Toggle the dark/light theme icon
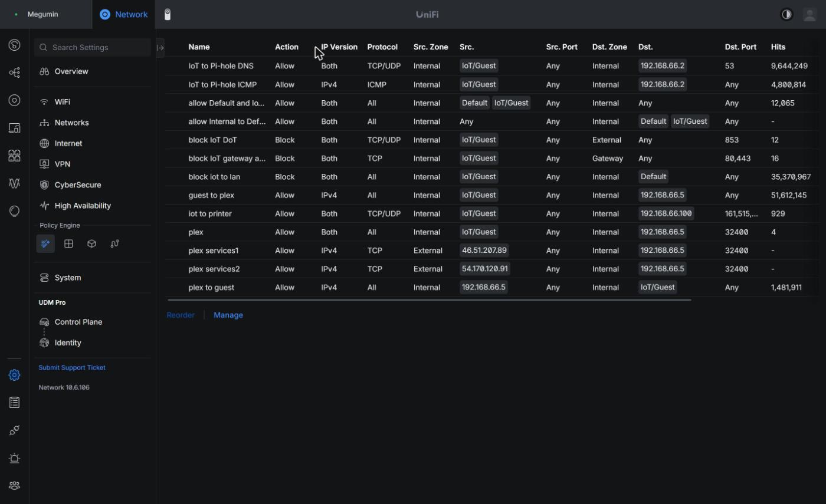The width and height of the screenshot is (826, 504). pos(786,14)
